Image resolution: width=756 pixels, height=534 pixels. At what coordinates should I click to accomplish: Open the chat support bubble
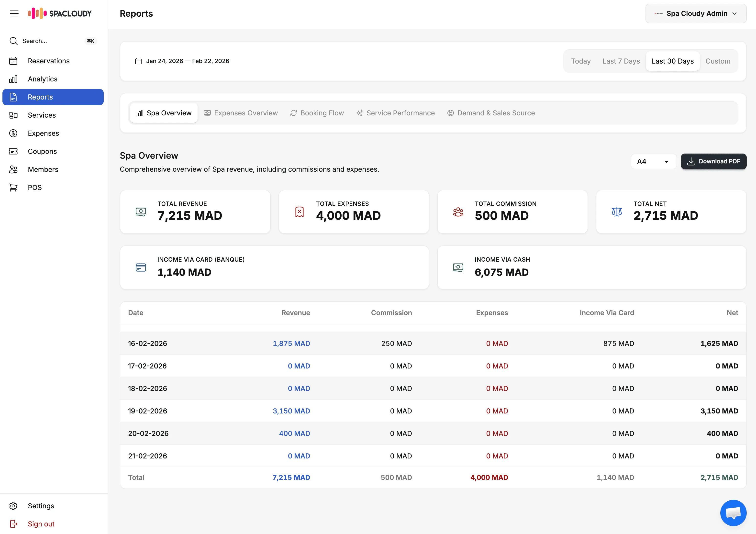tap(733, 512)
